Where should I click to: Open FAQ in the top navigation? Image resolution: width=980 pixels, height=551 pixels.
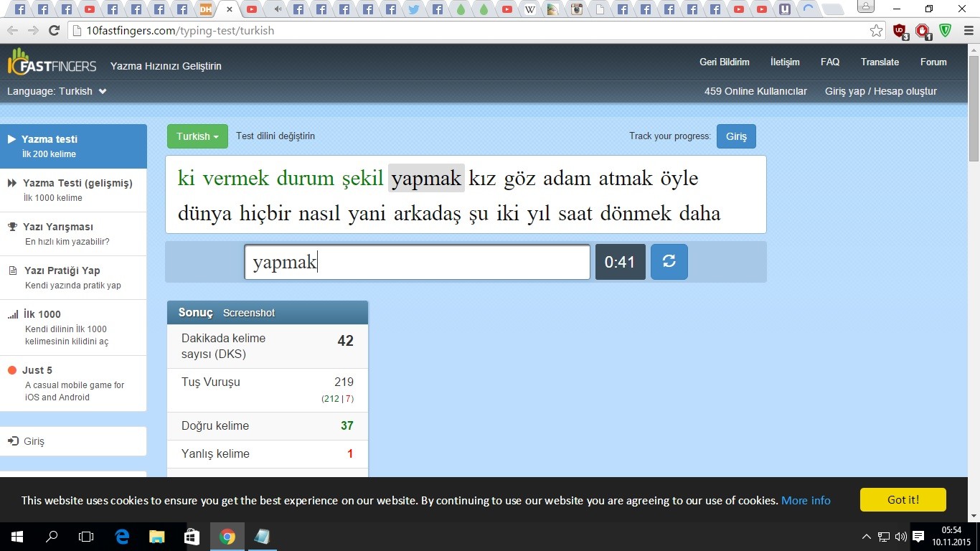click(x=830, y=62)
